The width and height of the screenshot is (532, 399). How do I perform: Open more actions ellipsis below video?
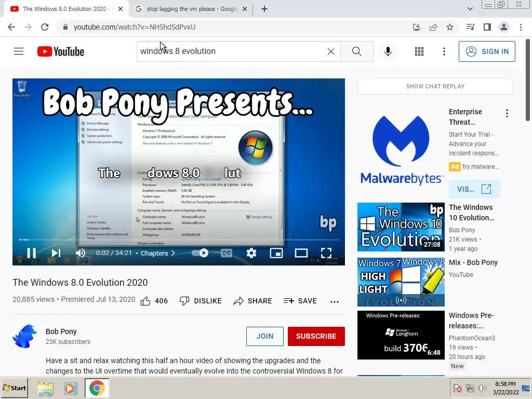tap(335, 302)
